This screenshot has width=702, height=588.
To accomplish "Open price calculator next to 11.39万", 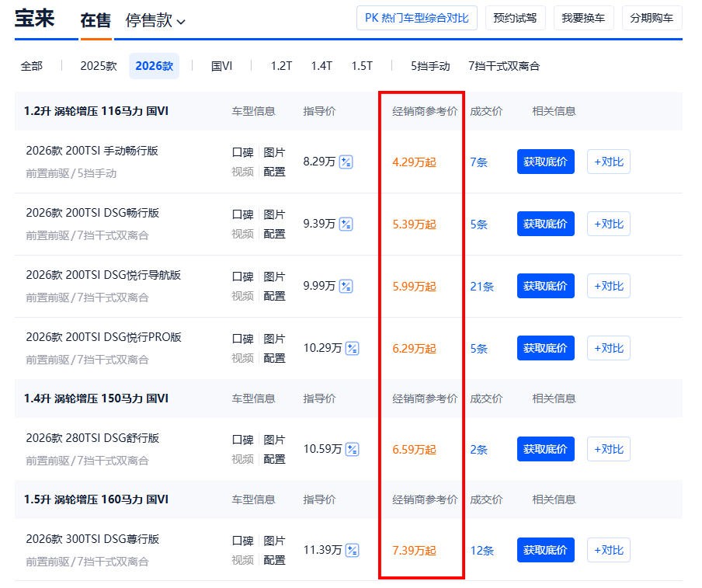I will (x=353, y=551).
